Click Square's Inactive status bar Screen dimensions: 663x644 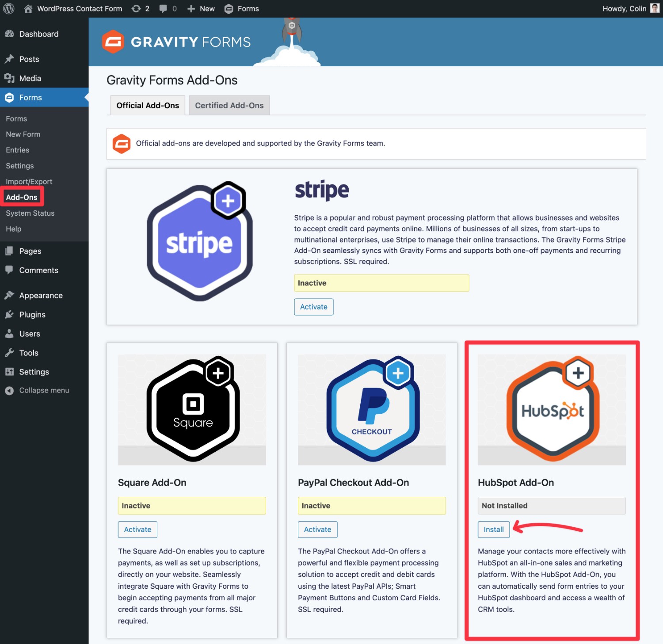(192, 506)
